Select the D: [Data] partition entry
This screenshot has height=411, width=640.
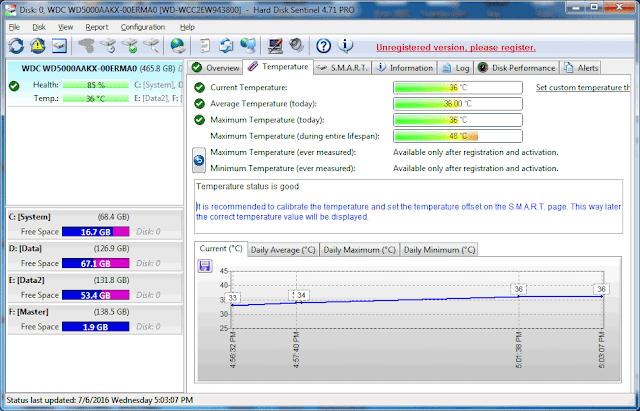(x=95, y=256)
